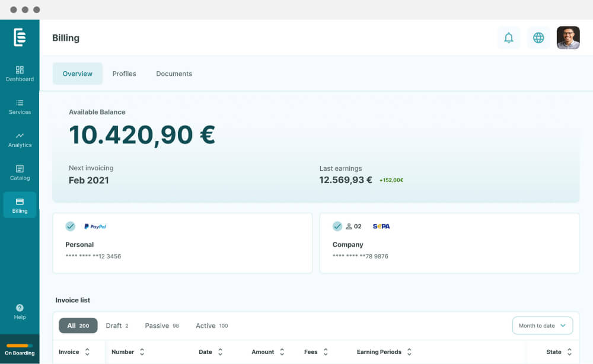593x364 pixels.
Task: Click the On Boarding label
Action: (20, 353)
